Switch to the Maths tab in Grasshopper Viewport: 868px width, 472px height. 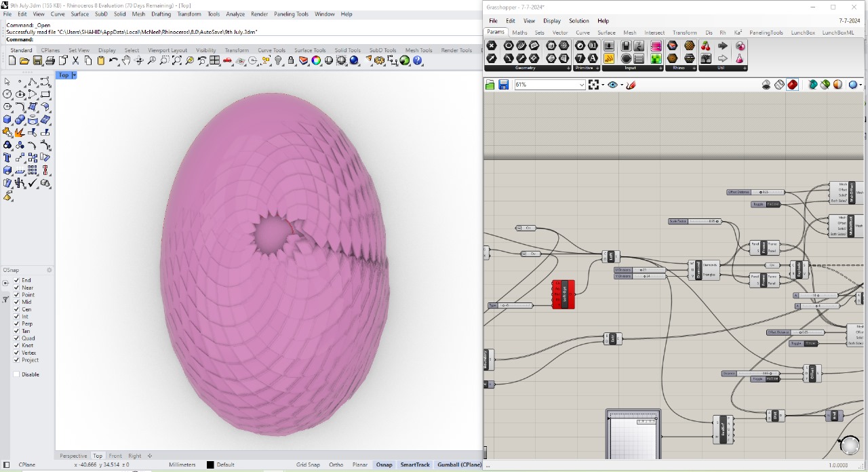(x=519, y=33)
